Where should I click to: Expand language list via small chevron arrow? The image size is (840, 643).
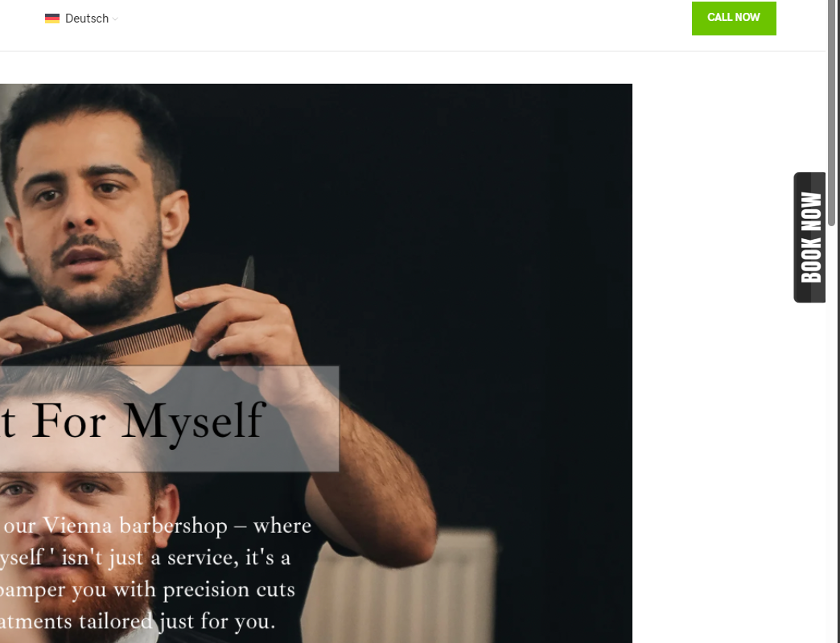point(115,19)
